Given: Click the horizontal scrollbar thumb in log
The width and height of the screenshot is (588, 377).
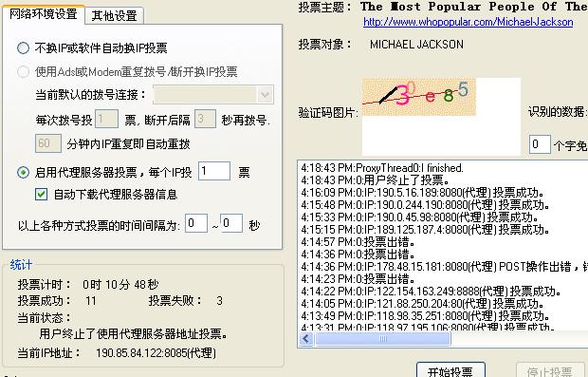Looking at the screenshot, I should tap(382, 339).
